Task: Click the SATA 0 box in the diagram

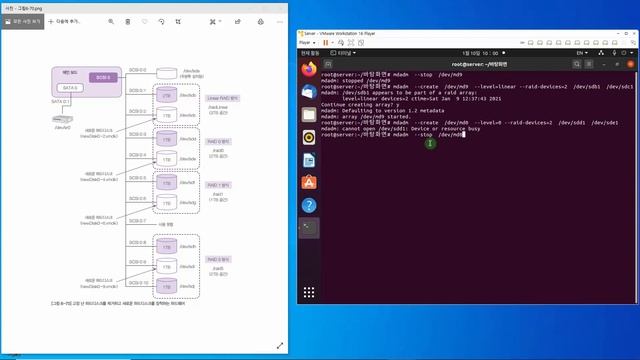Action: pos(70,88)
